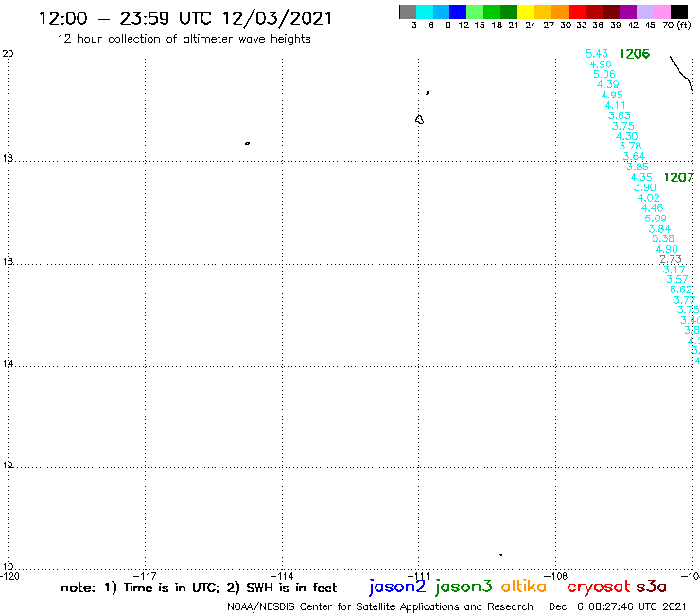Click the wave height value '4.30'
Viewport: 700px width, 615px height.
tap(627, 136)
